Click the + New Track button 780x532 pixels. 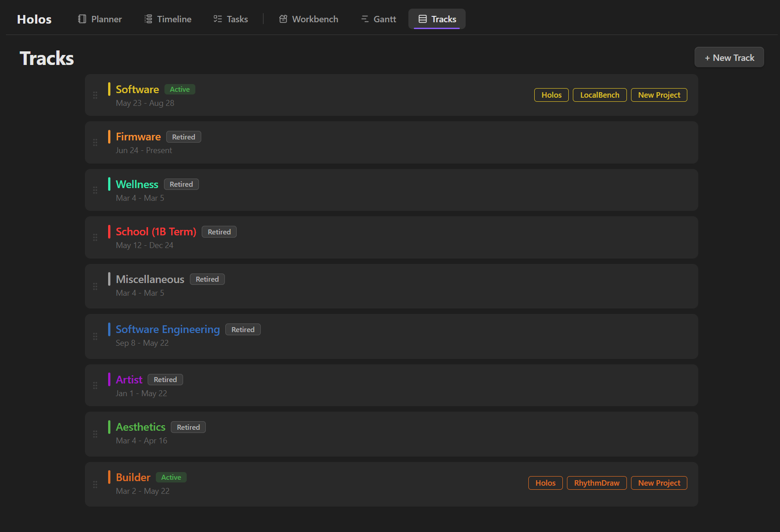pos(729,58)
